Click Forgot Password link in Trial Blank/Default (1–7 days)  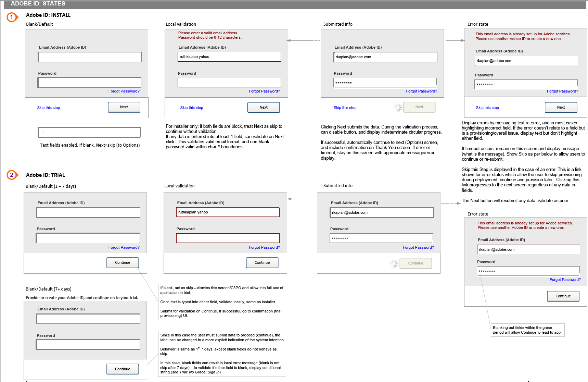[124, 247]
